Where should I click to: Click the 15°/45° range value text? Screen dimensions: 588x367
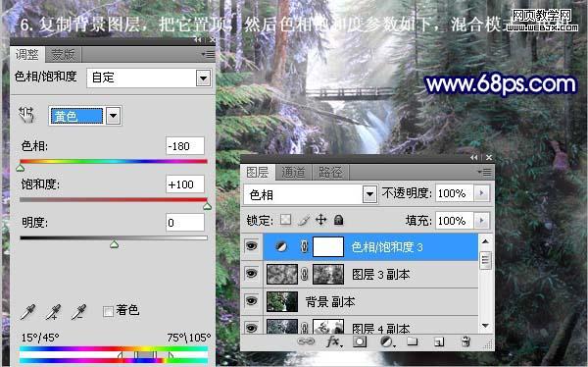40,338
